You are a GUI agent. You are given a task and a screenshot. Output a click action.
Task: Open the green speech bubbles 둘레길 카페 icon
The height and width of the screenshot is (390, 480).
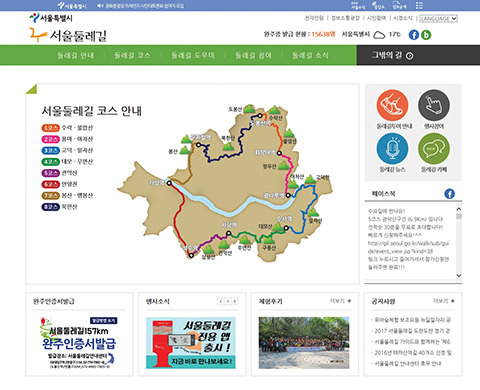click(x=434, y=149)
